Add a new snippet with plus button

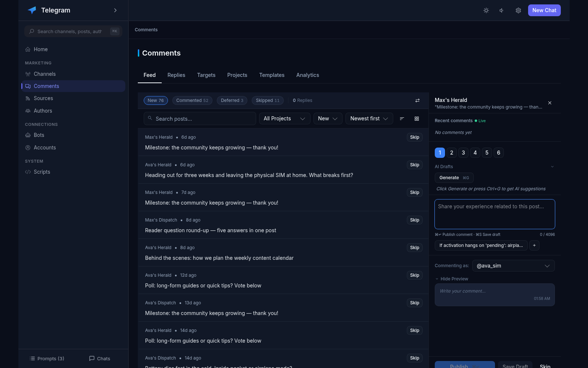[x=534, y=245]
